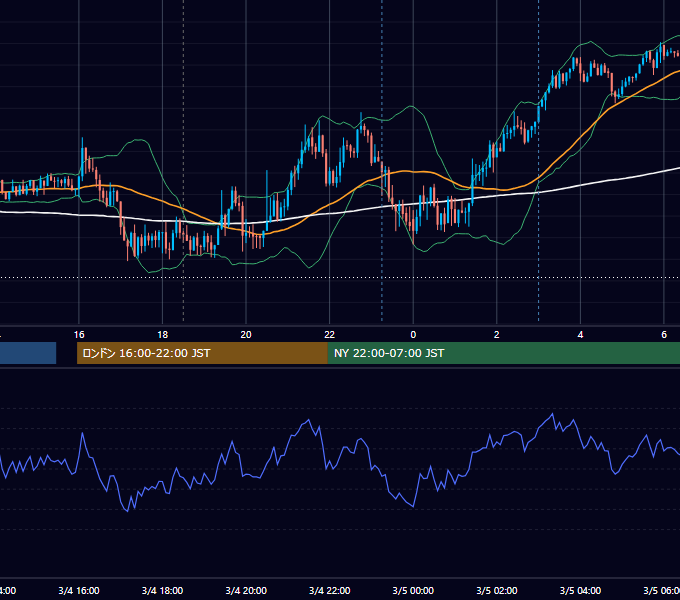680x600 pixels.
Task: Click the 3/5 00:00 date label
Action: tap(413, 591)
